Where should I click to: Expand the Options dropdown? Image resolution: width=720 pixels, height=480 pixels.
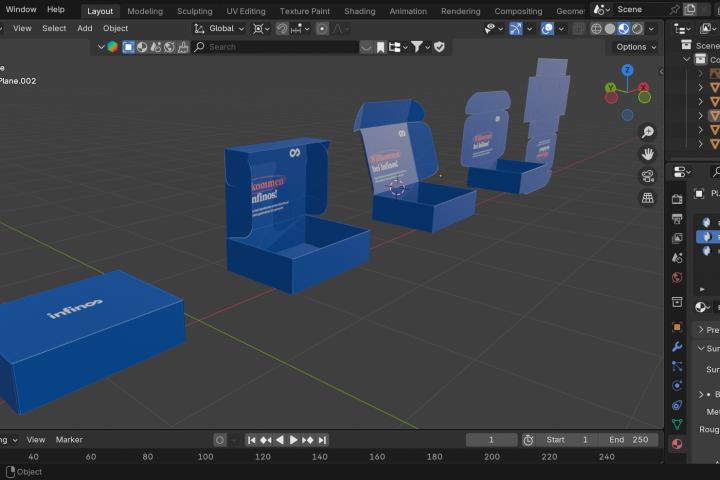point(636,47)
